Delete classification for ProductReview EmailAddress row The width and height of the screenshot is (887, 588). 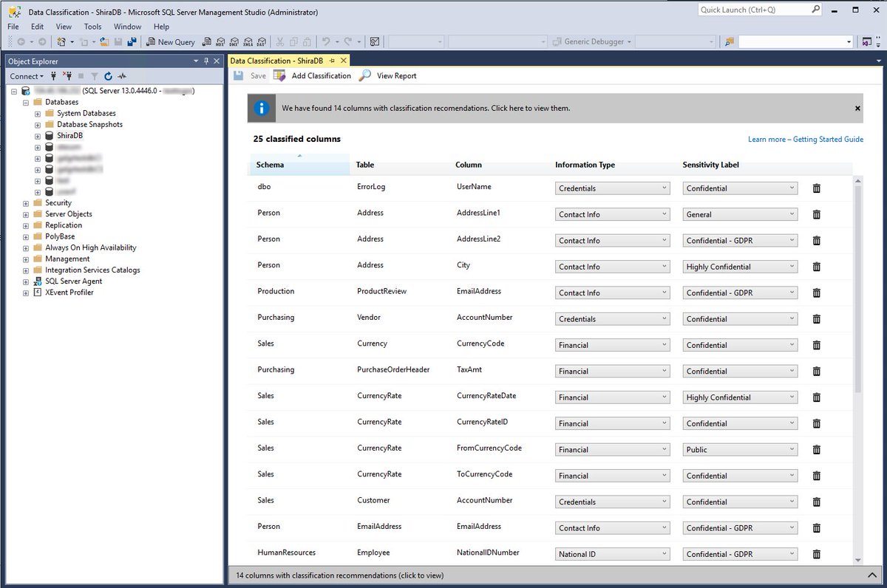coord(817,293)
